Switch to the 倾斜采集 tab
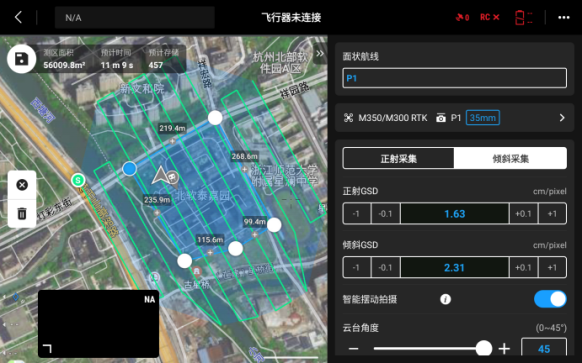The image size is (582, 363). 510,158
